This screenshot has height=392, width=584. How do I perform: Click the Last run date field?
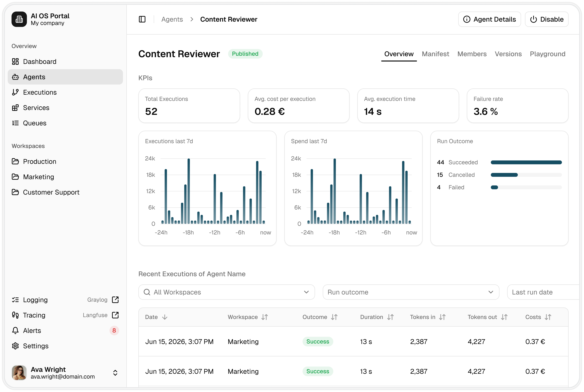543,292
